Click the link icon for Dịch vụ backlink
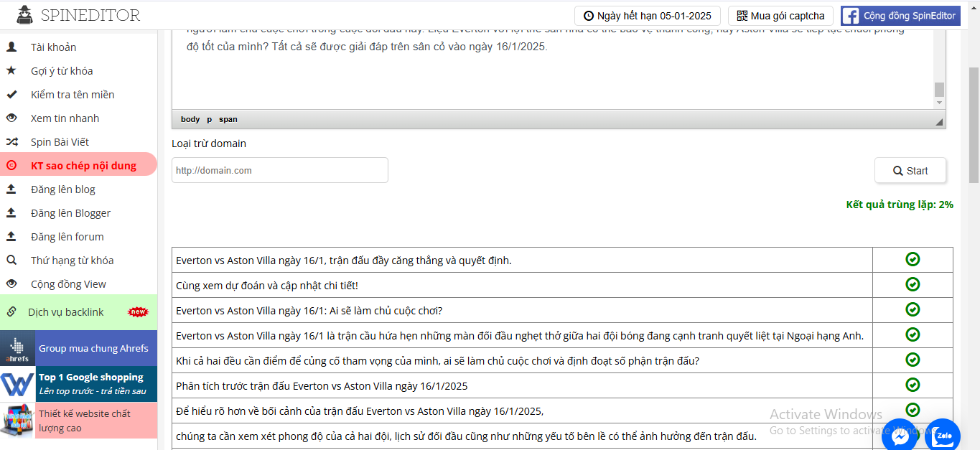 pos(11,312)
